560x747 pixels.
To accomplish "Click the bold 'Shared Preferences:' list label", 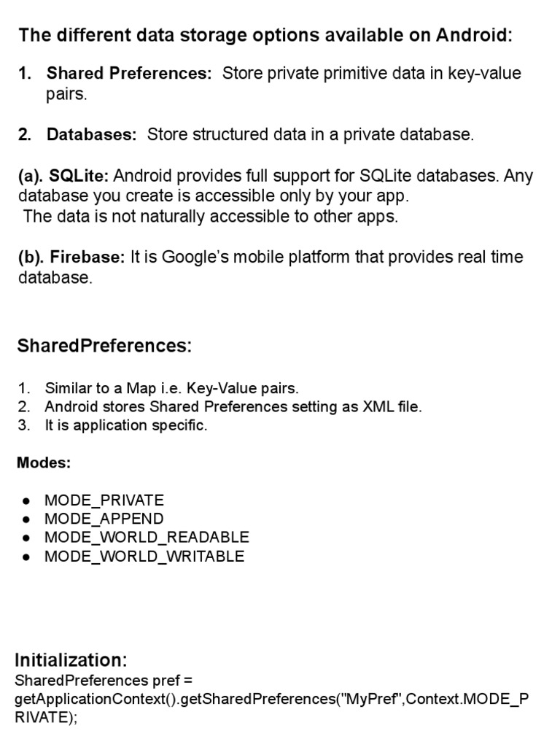I will tap(129, 74).
